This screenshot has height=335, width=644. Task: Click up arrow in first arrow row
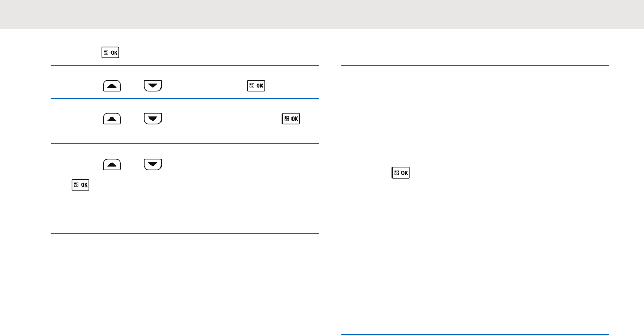pyautogui.click(x=113, y=85)
